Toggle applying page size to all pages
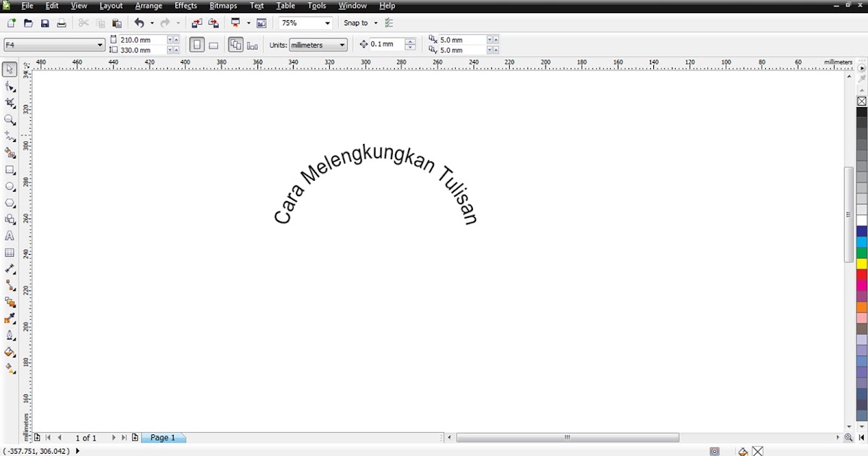Viewport: 868px width, 456px height. point(236,44)
